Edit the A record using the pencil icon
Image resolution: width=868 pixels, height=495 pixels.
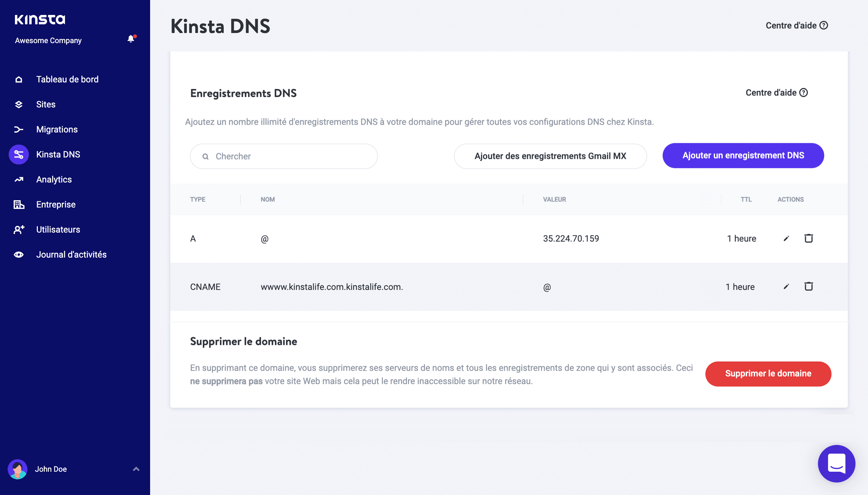[x=786, y=238]
